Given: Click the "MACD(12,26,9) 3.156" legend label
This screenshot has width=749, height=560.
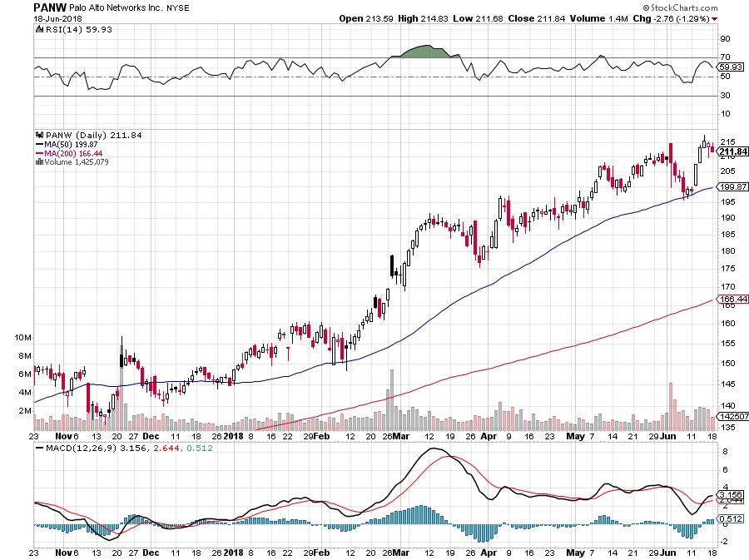Looking at the screenshot, I should pos(96,448).
